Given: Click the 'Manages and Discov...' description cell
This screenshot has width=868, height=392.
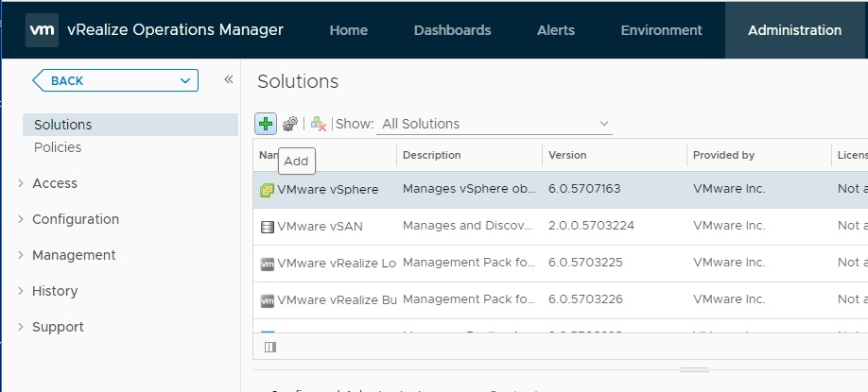Looking at the screenshot, I should click(x=469, y=226).
